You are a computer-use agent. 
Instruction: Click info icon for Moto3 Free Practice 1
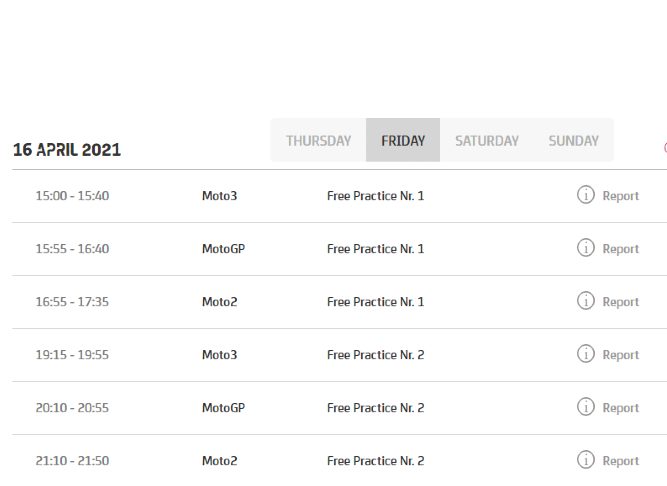point(586,195)
